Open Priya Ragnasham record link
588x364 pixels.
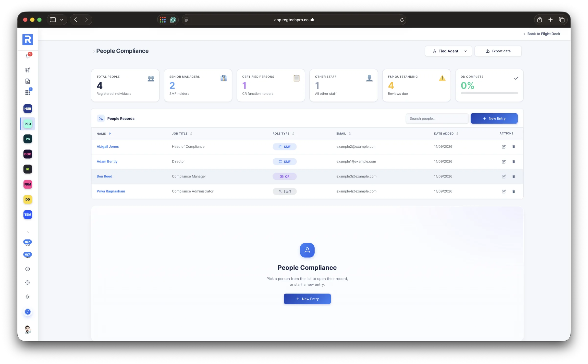(x=111, y=191)
